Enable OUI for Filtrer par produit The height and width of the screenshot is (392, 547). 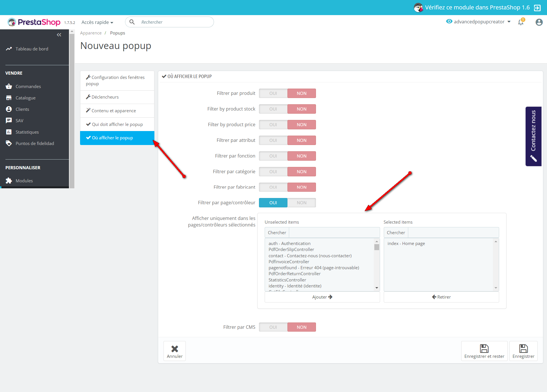273,93
